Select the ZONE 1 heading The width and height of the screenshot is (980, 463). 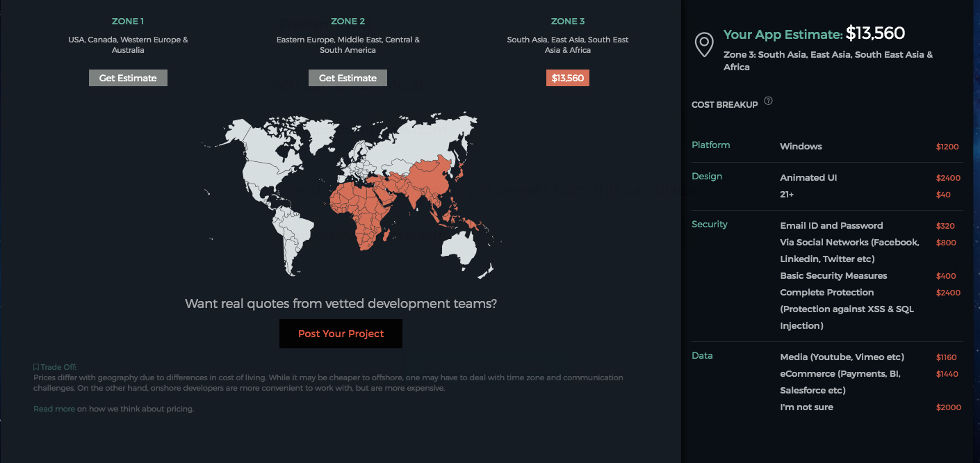pyautogui.click(x=128, y=22)
